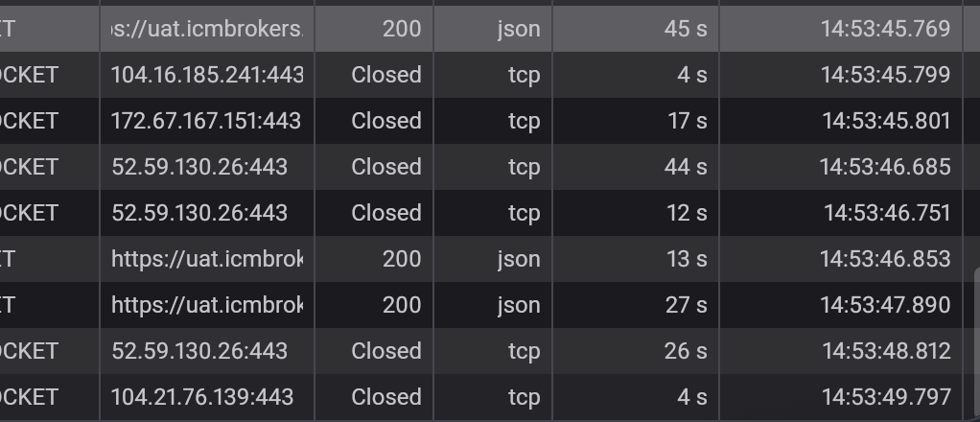Click the 14:53:45.801 timestamp
The width and height of the screenshot is (980, 422).
(886, 121)
